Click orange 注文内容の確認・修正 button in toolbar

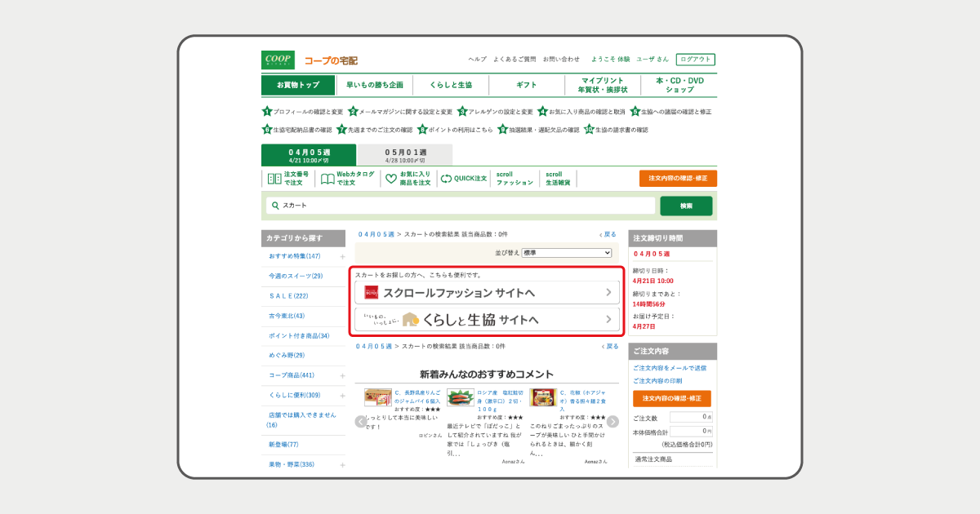coord(678,178)
